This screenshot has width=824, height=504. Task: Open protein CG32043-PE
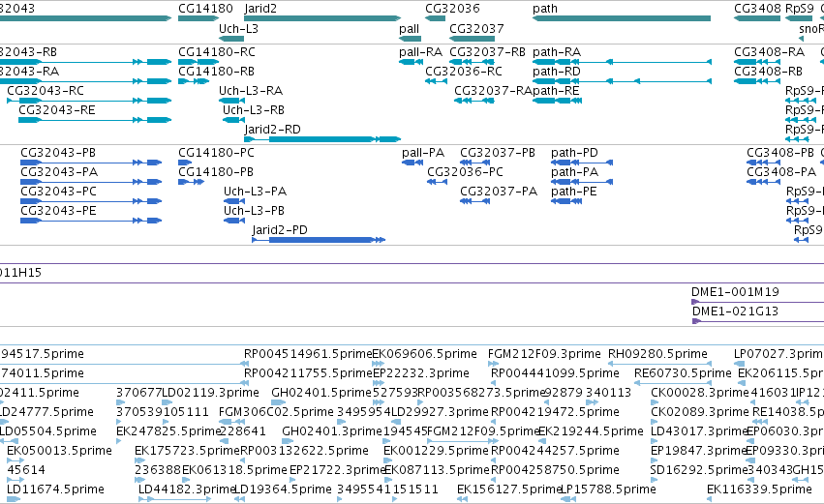[x=91, y=221]
